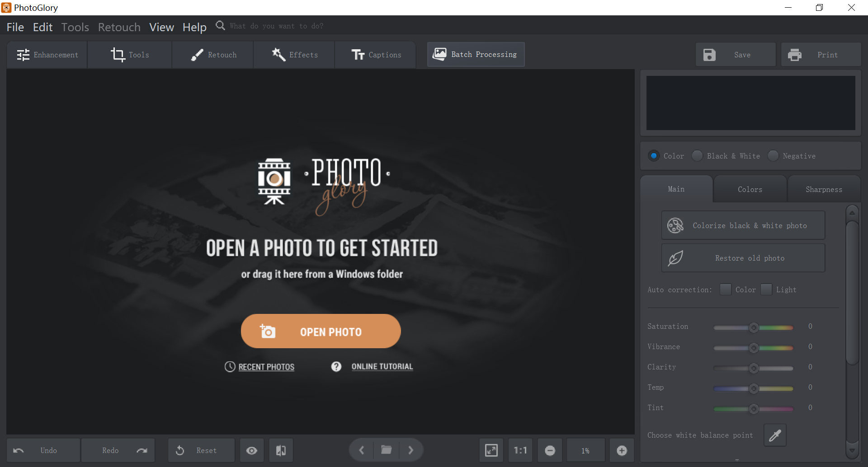This screenshot has height=467, width=868.
Task: Click the Redo button
Action: (x=118, y=450)
